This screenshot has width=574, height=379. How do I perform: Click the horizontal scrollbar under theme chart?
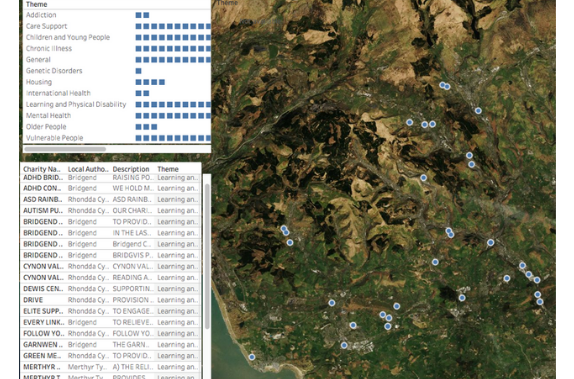click(65, 149)
